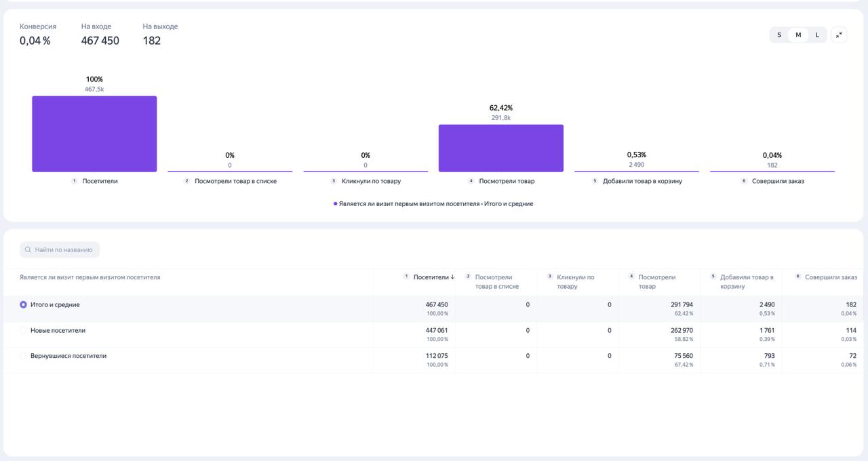
Task: Click the purple legend dot icon
Action: (335, 204)
